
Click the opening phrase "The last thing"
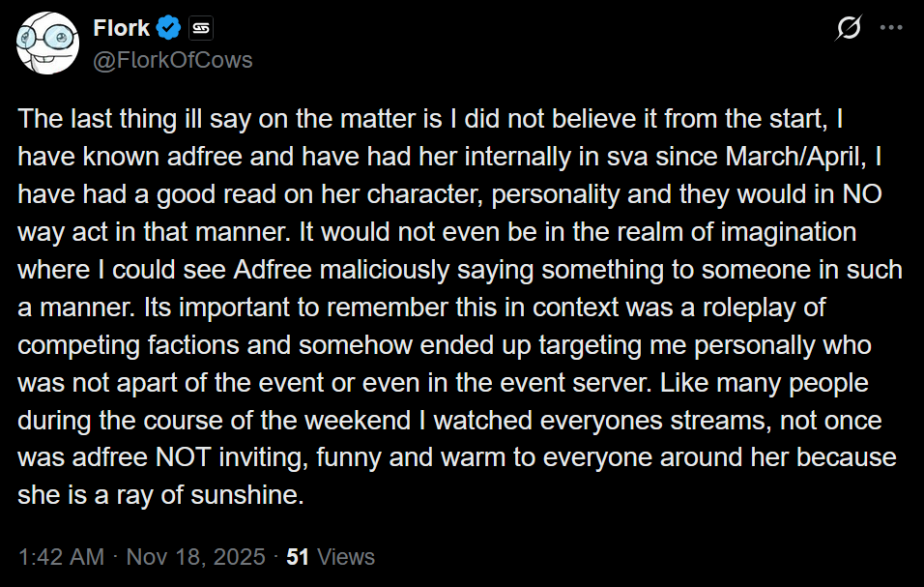point(96,119)
